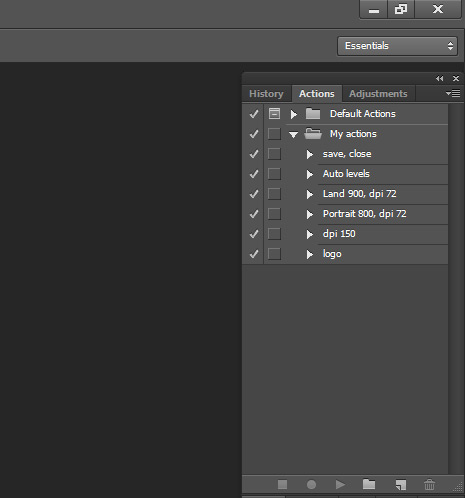Expand the Default Actions set
Image resolution: width=465 pixels, height=498 pixels.
tap(294, 114)
